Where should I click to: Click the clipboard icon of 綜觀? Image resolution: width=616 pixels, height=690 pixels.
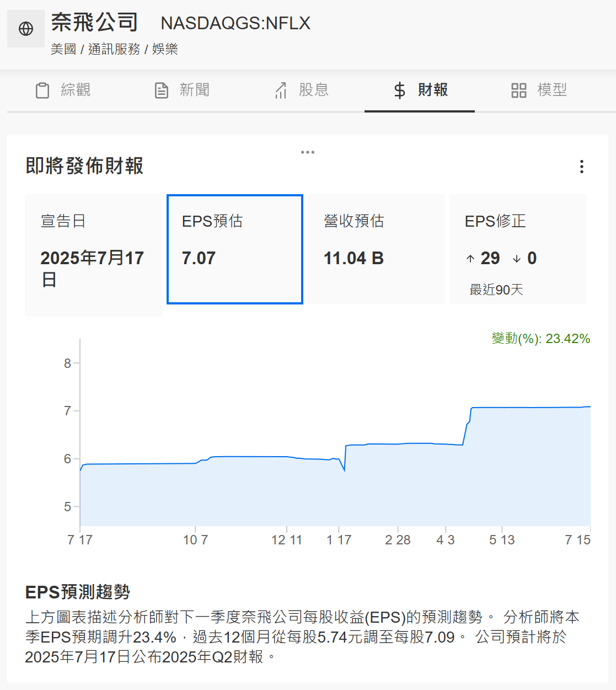(x=42, y=90)
